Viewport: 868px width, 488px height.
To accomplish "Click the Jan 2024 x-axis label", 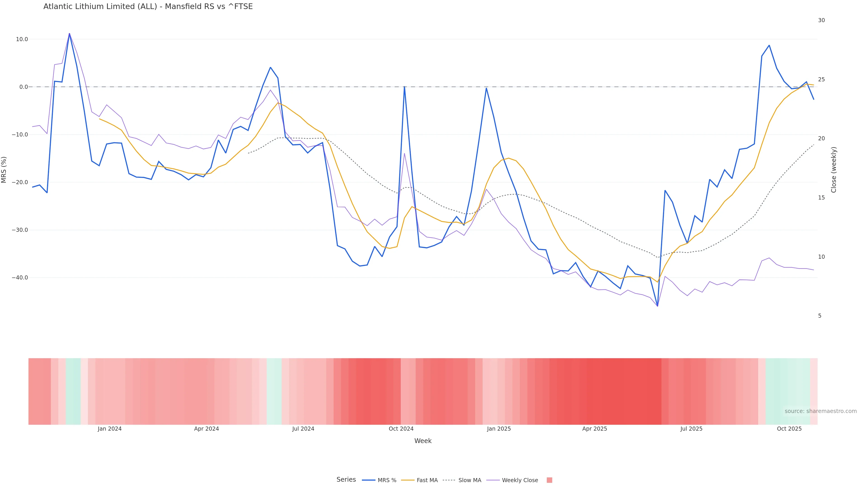I will tap(109, 429).
